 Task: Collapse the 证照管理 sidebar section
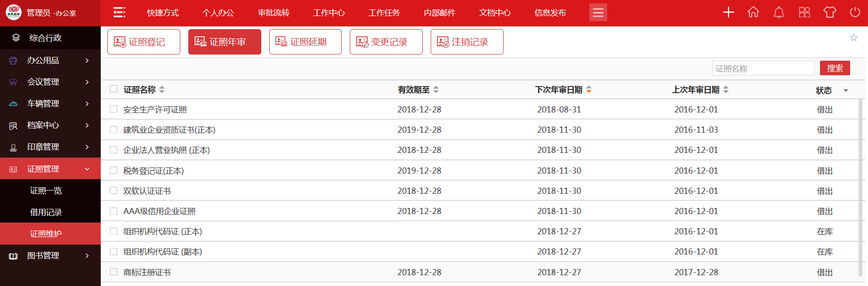pos(50,169)
